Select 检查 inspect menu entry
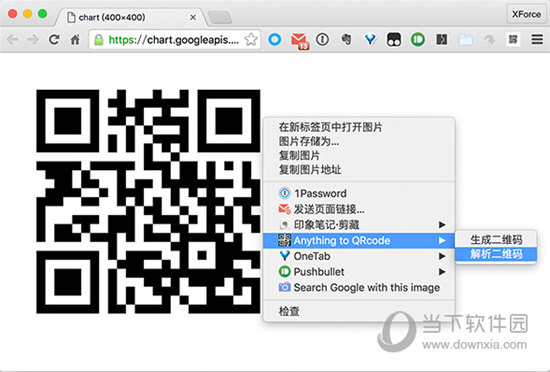 [x=359, y=311]
